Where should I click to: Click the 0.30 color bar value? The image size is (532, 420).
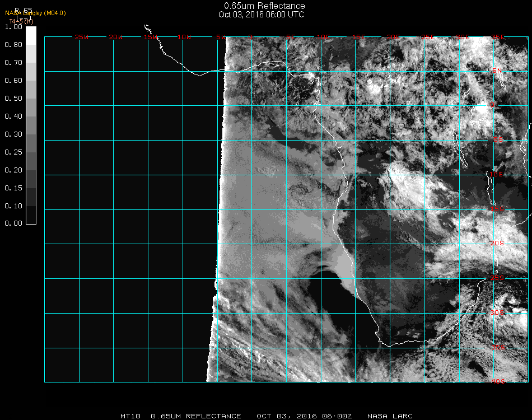click(x=13, y=135)
